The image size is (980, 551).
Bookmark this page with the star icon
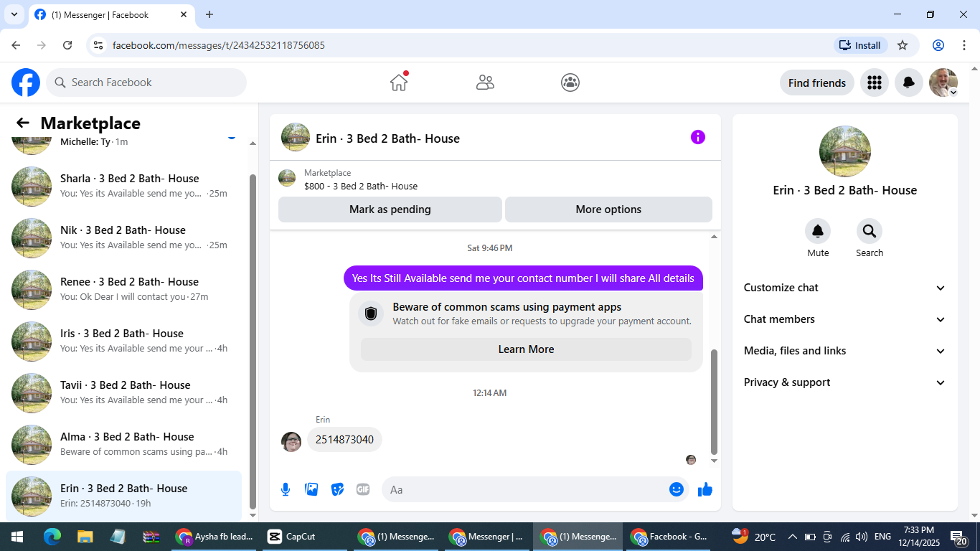(x=903, y=45)
